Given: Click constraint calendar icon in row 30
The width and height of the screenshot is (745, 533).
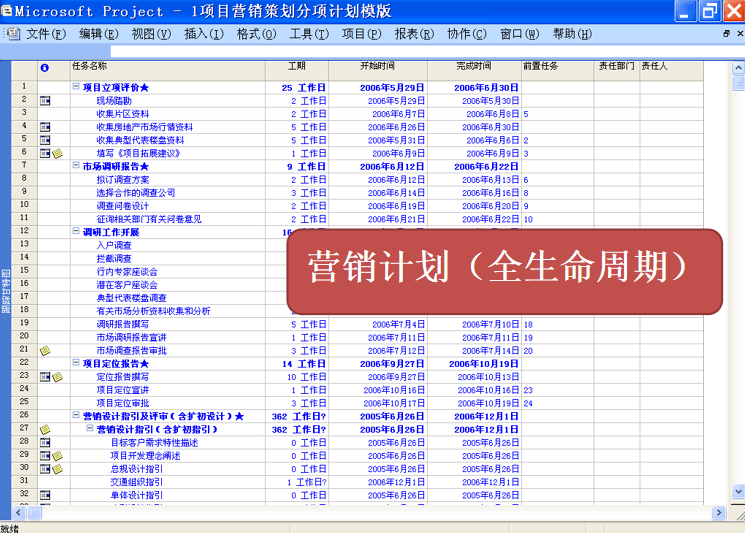Looking at the screenshot, I should coord(45,469).
